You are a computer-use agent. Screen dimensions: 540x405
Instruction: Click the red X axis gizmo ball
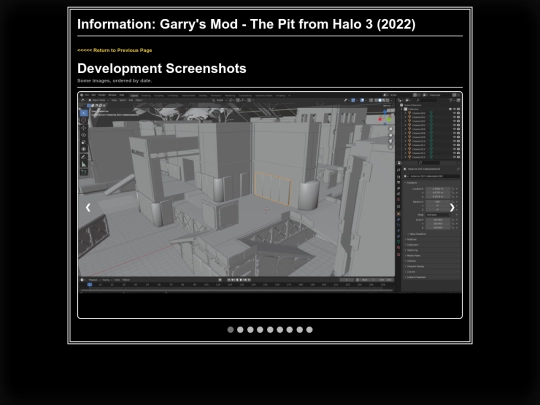380,119
